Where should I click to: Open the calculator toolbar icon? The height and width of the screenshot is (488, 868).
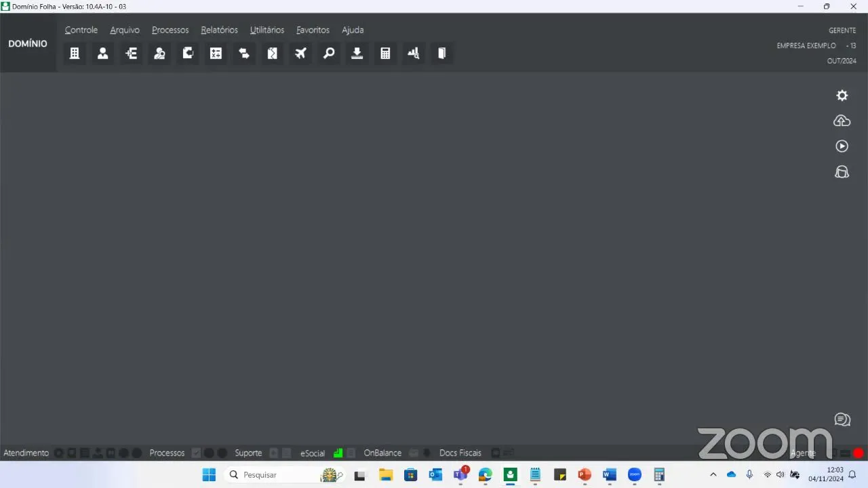[386, 54]
